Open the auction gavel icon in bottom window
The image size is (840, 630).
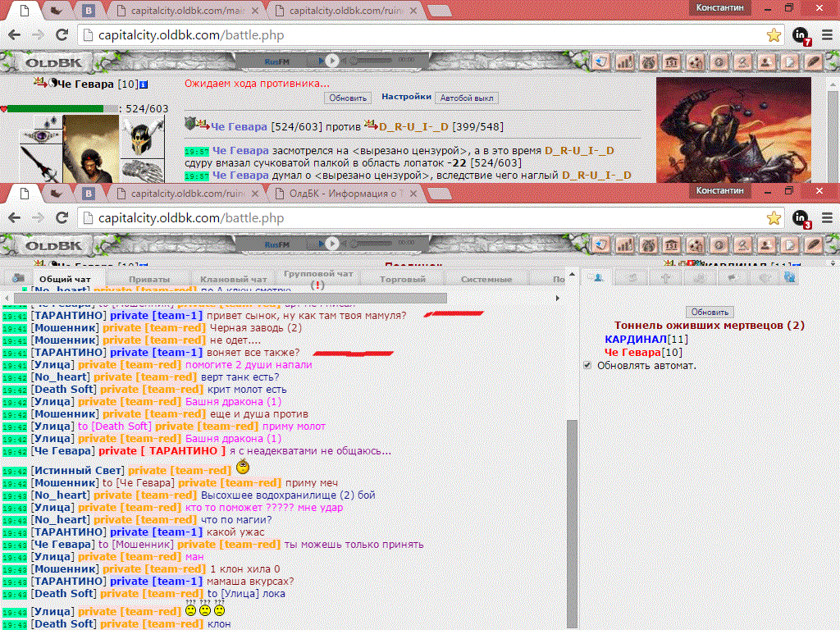click(x=742, y=245)
